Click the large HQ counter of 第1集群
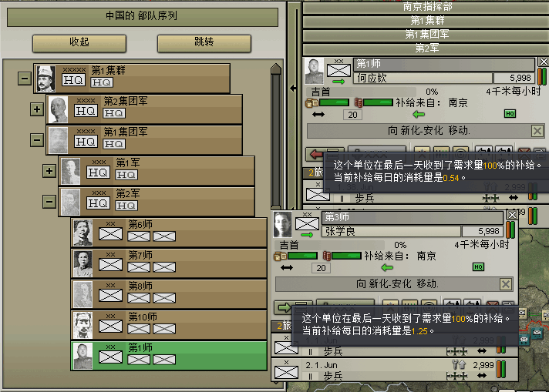Image resolution: width=549 pixels, height=392 pixels. click(73, 80)
